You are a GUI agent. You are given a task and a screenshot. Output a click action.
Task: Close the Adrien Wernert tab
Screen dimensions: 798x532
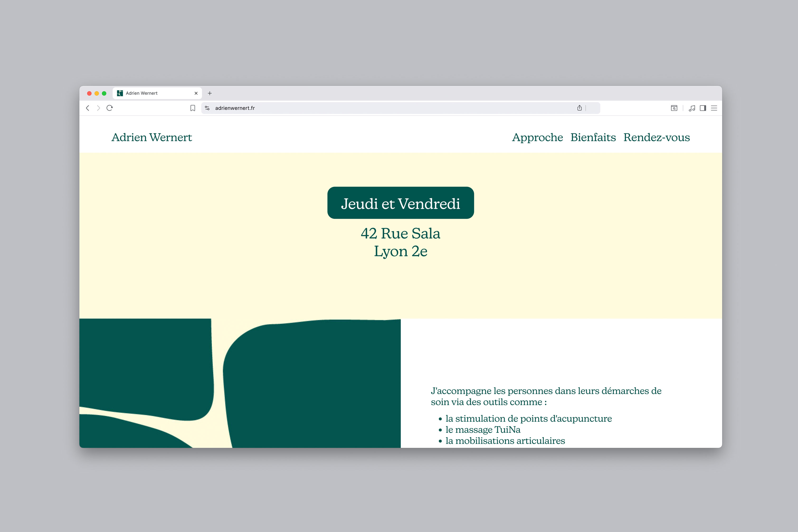tap(196, 93)
